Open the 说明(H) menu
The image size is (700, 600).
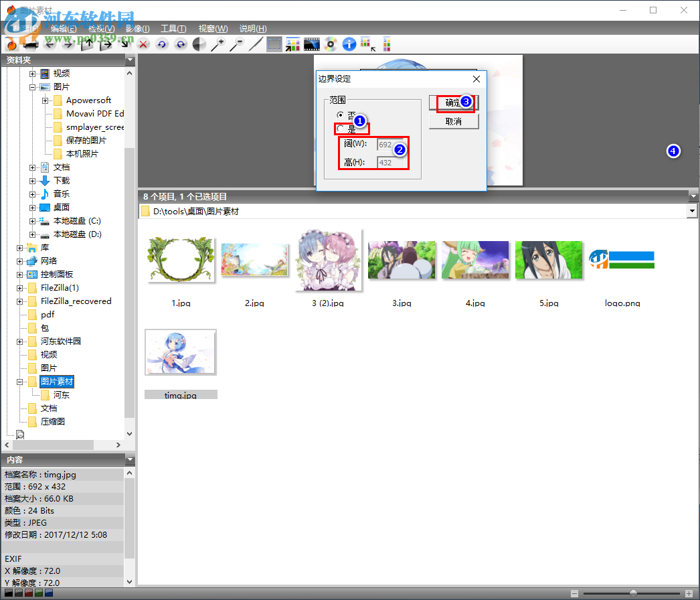253,29
